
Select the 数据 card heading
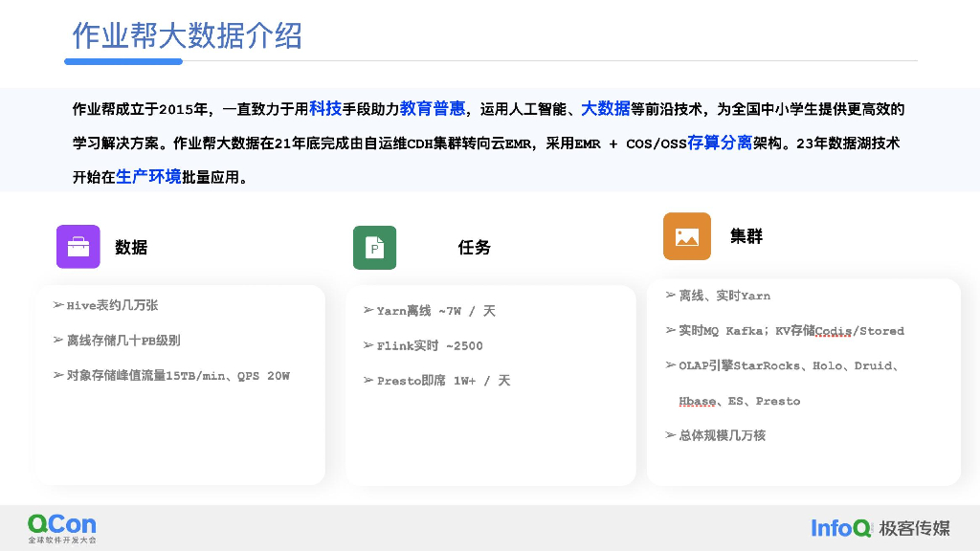pyautogui.click(x=131, y=247)
